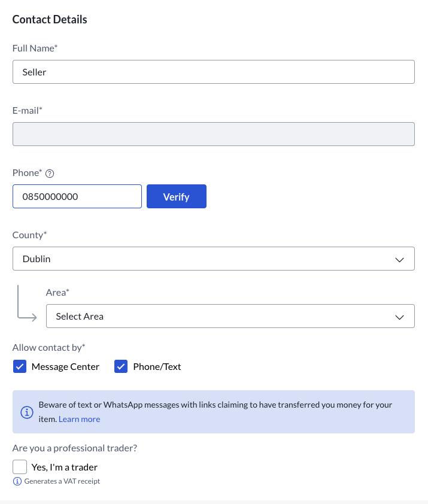Click the Full Name field containing Seller
Image resolution: width=428 pixels, height=504 pixels.
(x=213, y=72)
